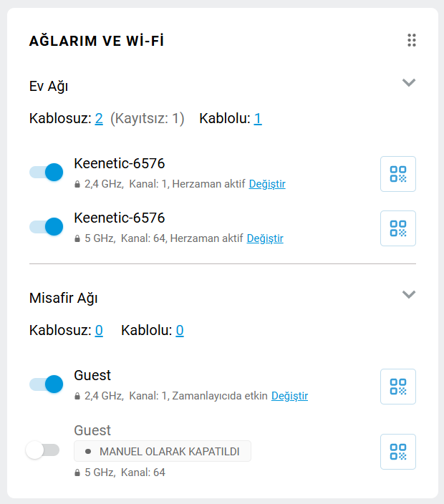Click Değiştir link for Keenetic-6576 2,4 GHz
Image resolution: width=444 pixels, height=504 pixels.
click(x=267, y=184)
